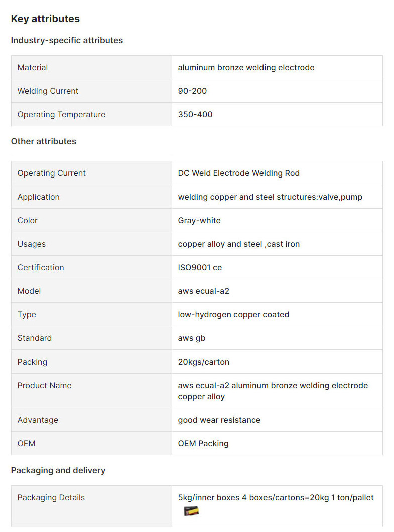Viewport: 394px width, 532px height.
Task: Click the Welding Current value 90-200
Action: (192, 91)
